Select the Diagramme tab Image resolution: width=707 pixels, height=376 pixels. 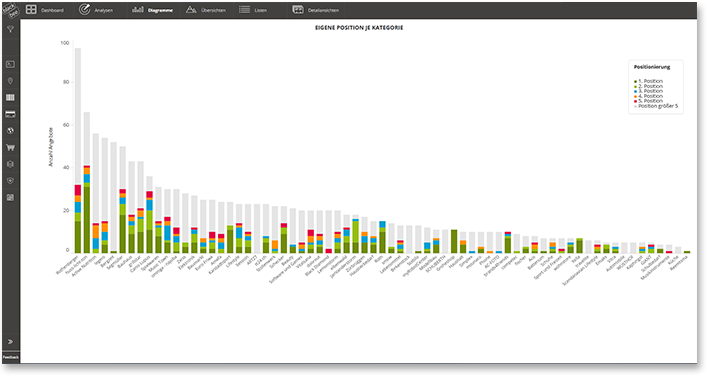[x=152, y=10]
